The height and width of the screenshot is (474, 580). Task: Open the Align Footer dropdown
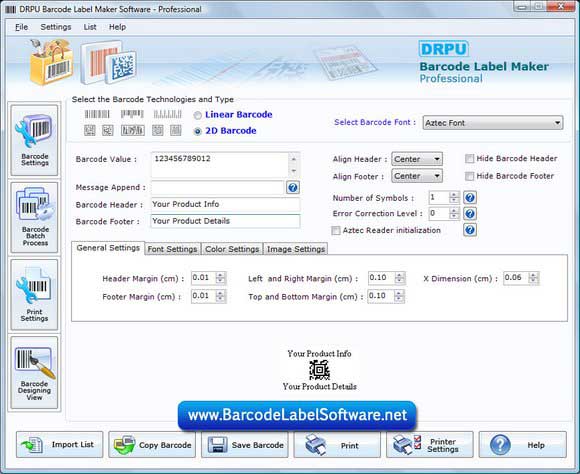[x=417, y=176]
